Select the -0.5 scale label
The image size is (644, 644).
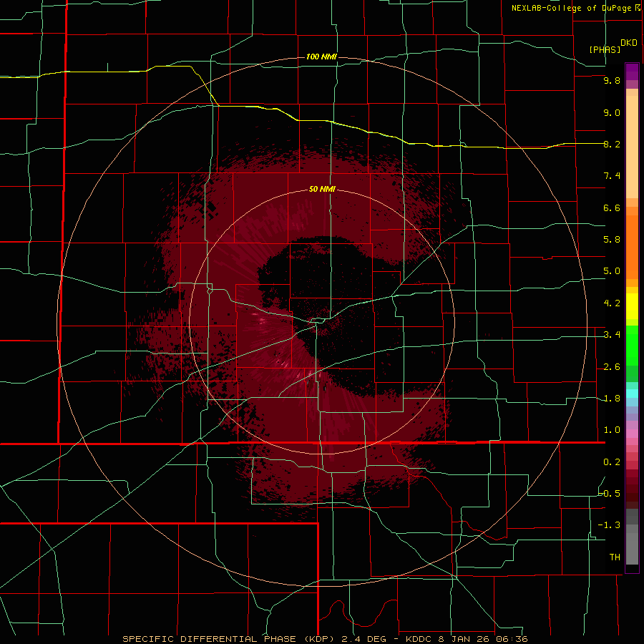pos(609,494)
